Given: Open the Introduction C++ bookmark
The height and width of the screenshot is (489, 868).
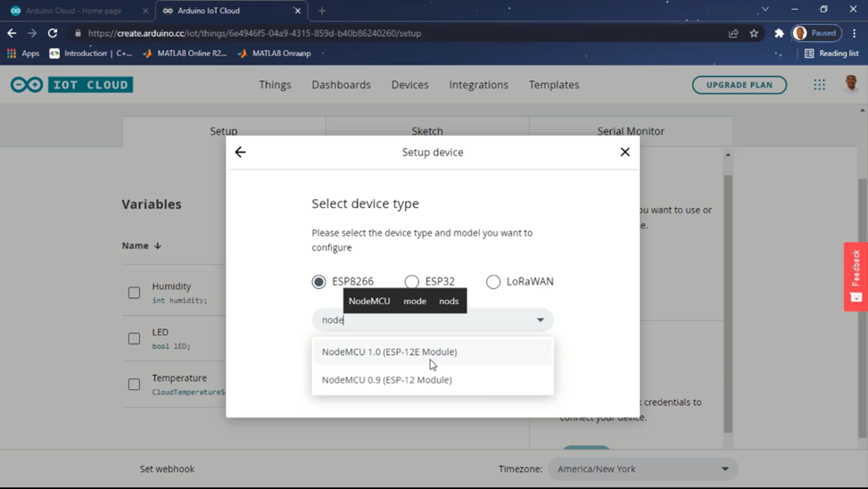Looking at the screenshot, I should 91,54.
